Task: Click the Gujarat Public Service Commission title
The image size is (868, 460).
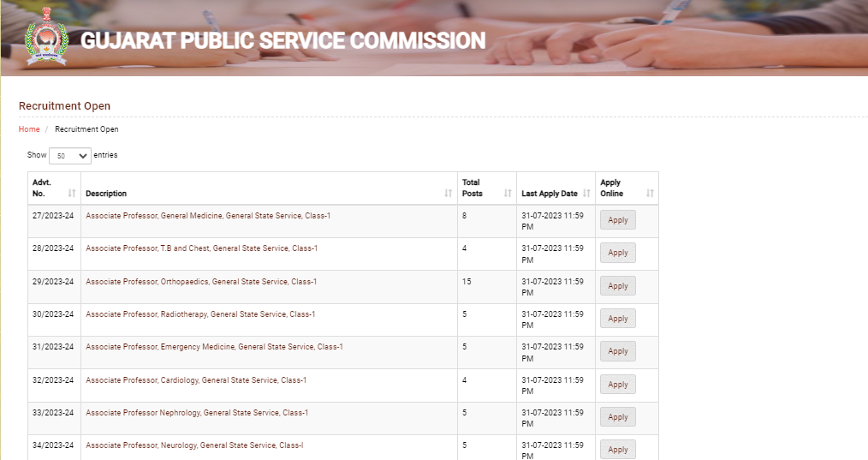Action: tap(282, 41)
